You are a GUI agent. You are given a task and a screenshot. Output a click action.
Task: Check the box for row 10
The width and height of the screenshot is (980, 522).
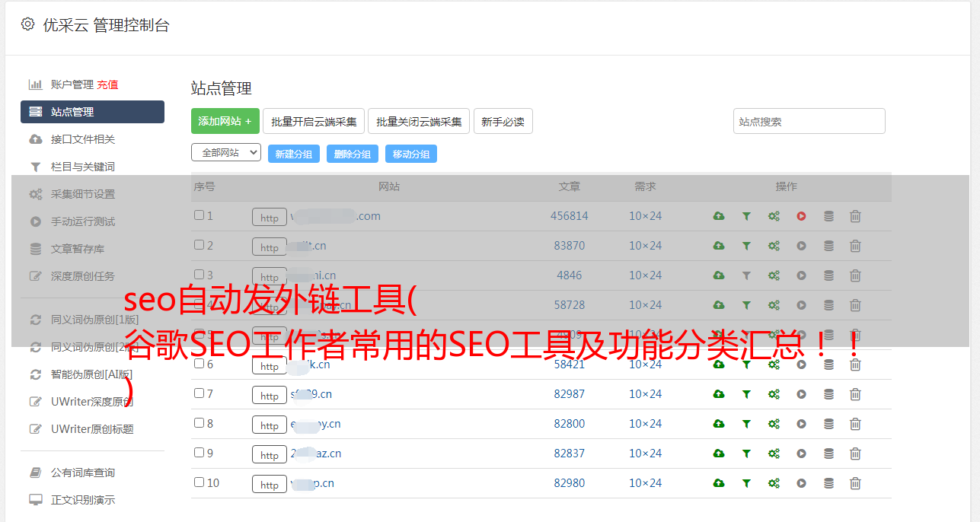pyautogui.click(x=199, y=482)
